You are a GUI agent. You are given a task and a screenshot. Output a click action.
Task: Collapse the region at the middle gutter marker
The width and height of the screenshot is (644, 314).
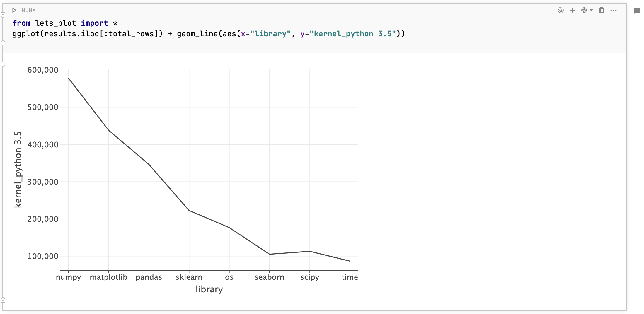coord(3,42)
